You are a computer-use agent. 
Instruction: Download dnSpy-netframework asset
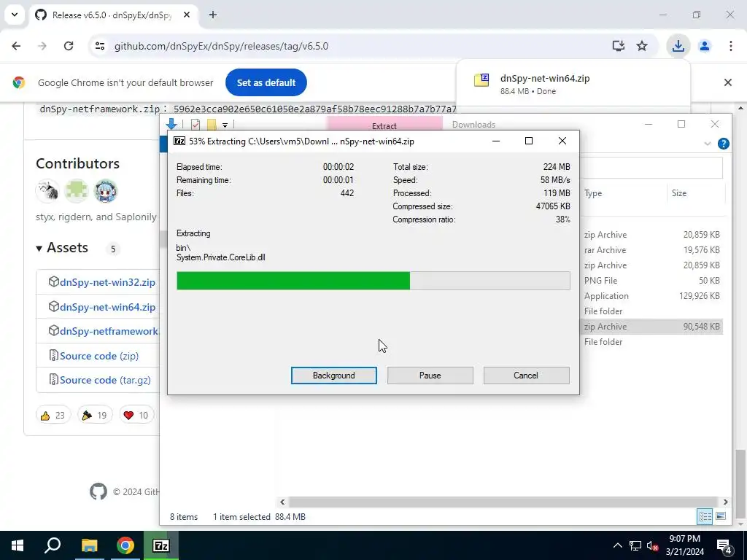point(109,332)
